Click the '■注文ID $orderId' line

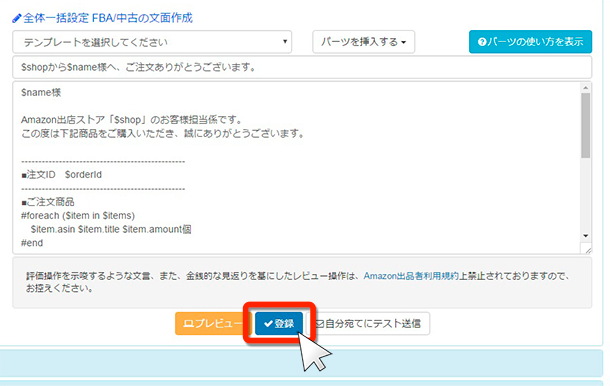point(61,175)
